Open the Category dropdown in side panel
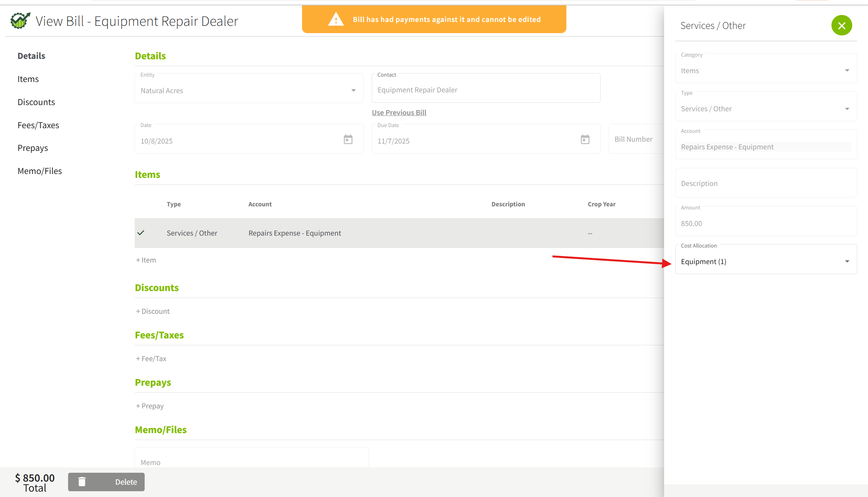Viewport: 868px width, 497px height. click(x=847, y=70)
